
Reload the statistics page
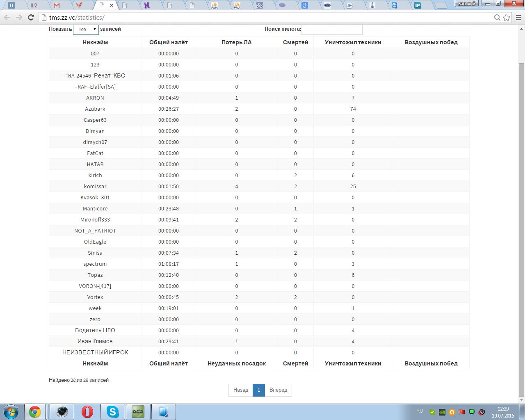coord(31,17)
